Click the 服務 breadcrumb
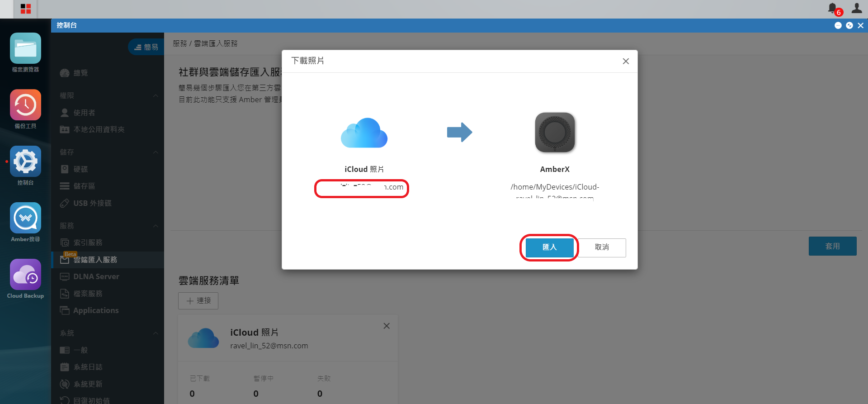868x404 pixels. click(180, 43)
